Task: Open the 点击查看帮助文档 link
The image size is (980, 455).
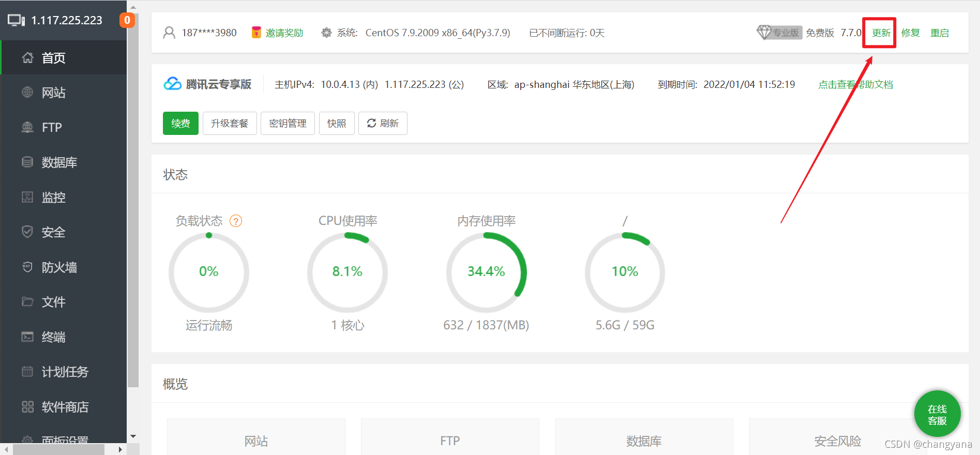Action: pyautogui.click(x=855, y=84)
